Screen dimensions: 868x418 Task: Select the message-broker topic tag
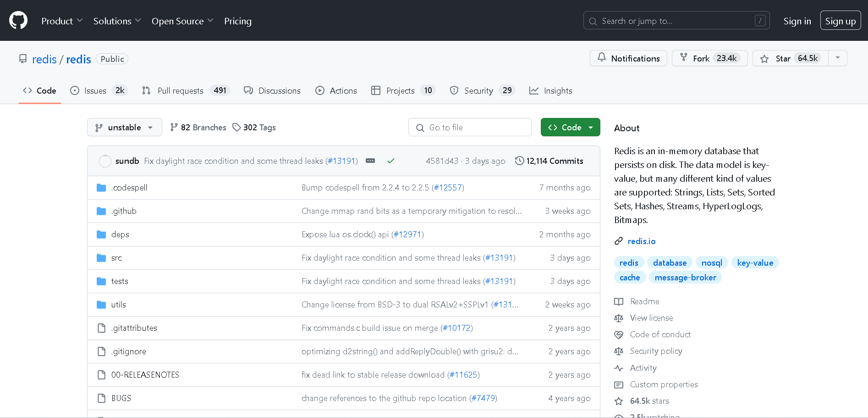[685, 277]
